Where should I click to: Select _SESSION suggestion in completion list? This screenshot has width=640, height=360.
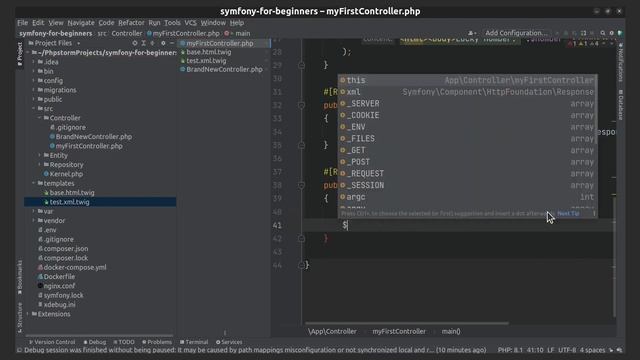coord(467,185)
